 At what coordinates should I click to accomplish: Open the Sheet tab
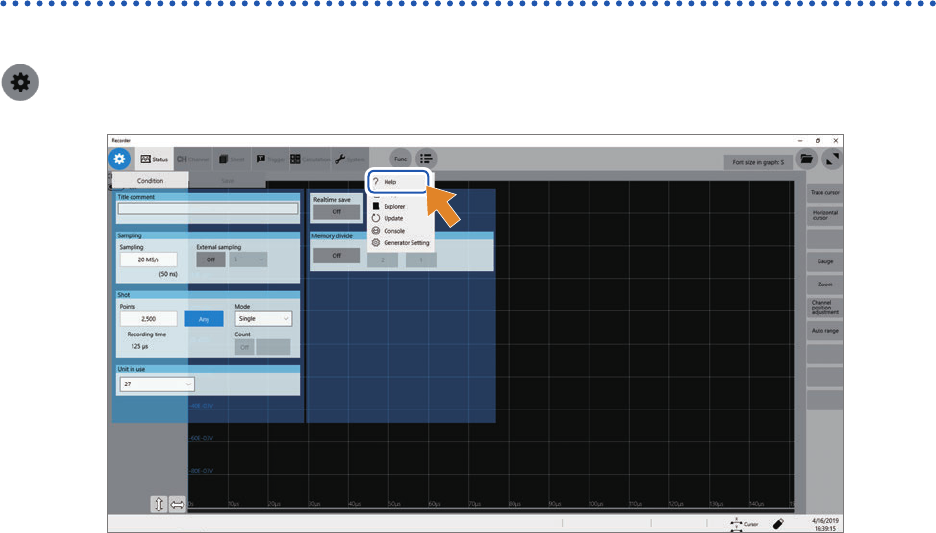tap(232, 159)
